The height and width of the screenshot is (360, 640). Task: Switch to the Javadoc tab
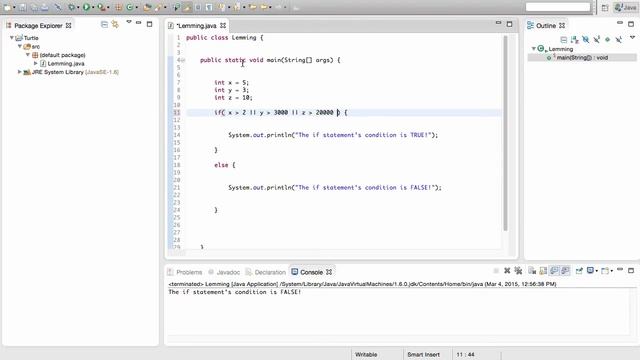click(x=224, y=272)
